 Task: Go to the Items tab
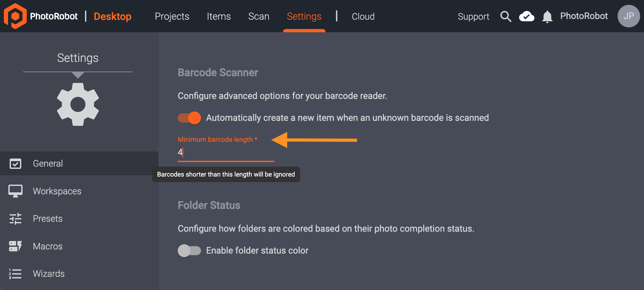pyautogui.click(x=219, y=16)
